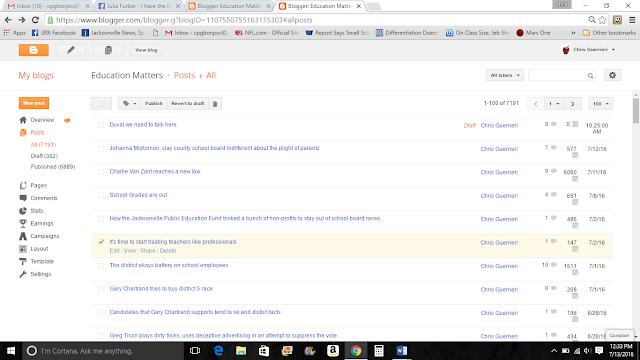
Task: Click the Share link under selected post
Action: pos(147,251)
